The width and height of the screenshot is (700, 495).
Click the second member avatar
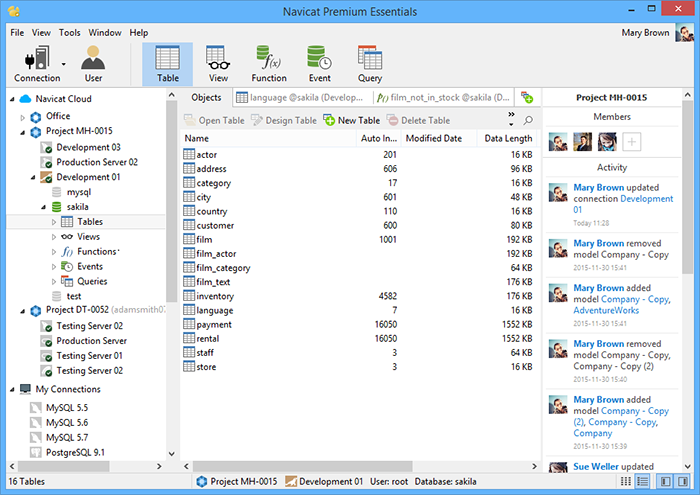(x=583, y=142)
